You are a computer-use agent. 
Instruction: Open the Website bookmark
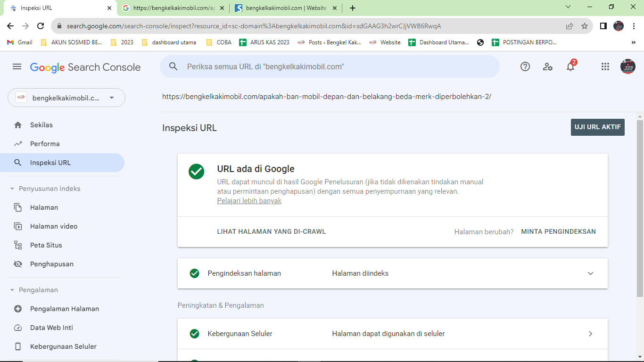pyautogui.click(x=385, y=42)
